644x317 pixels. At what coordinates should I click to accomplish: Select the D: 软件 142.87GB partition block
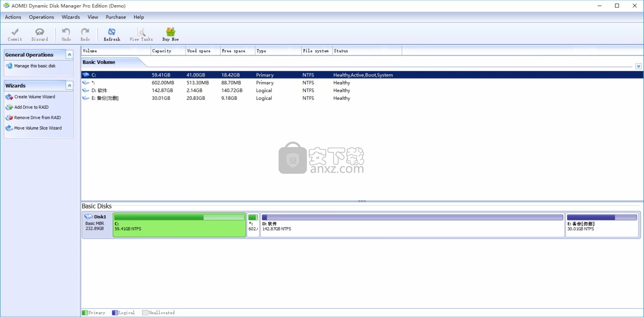[413, 225]
